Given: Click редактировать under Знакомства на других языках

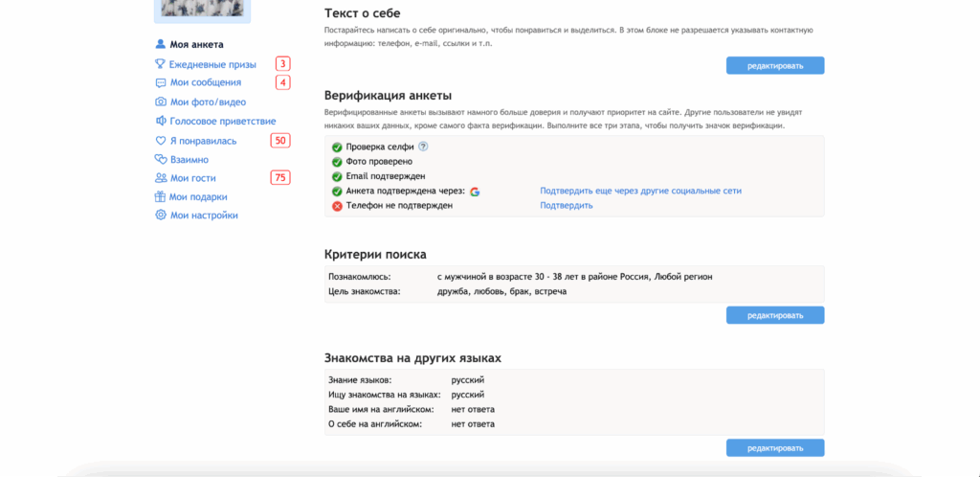Looking at the screenshot, I should pyautogui.click(x=774, y=448).
